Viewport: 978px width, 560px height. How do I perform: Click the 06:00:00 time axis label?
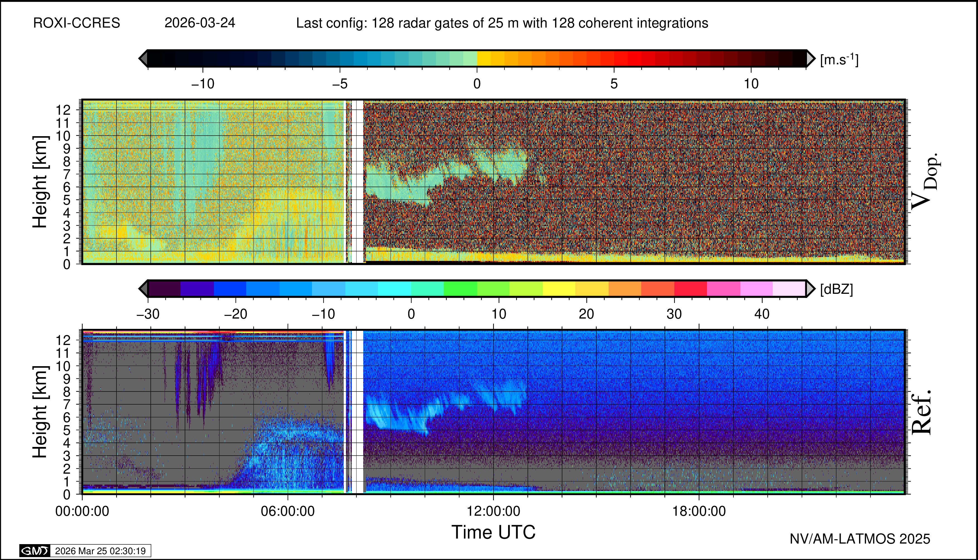pos(287,512)
